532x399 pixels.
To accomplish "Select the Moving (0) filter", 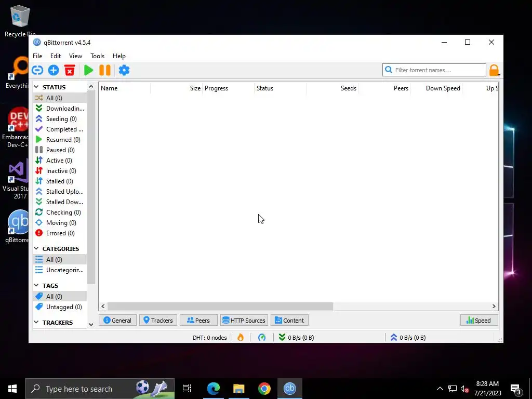I will 60,223.
